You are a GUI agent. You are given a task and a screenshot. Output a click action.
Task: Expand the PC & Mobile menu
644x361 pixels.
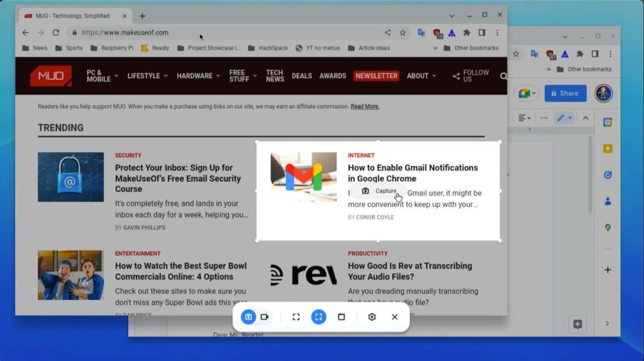[103, 76]
